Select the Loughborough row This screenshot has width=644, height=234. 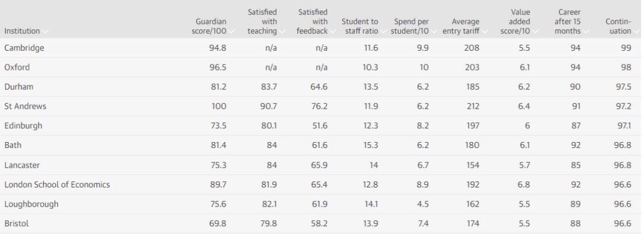pos(322,204)
